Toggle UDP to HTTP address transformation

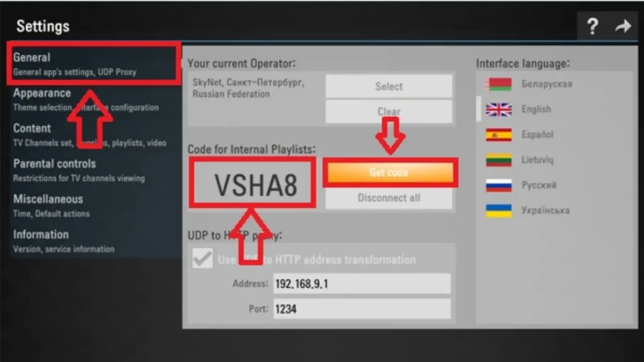click(x=202, y=258)
